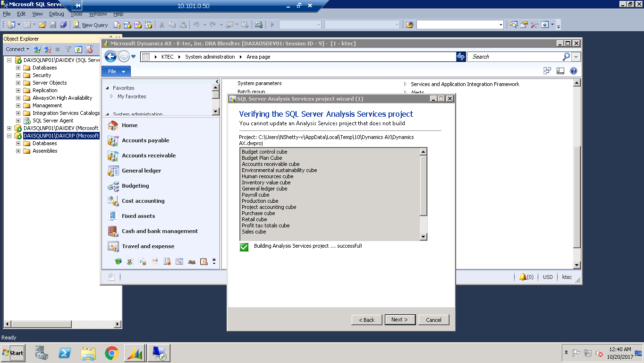
Task: Click USD currency in AX status bar
Action: pos(548,277)
